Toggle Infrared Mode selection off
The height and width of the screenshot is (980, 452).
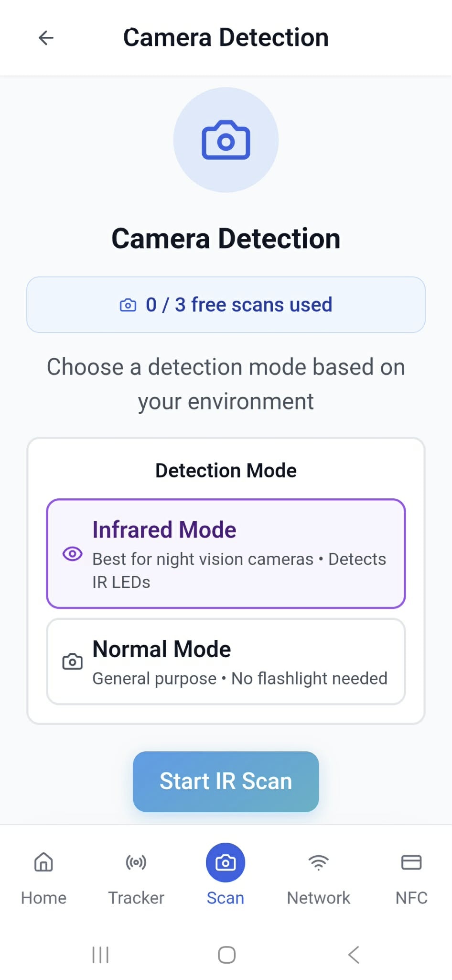tap(225, 553)
